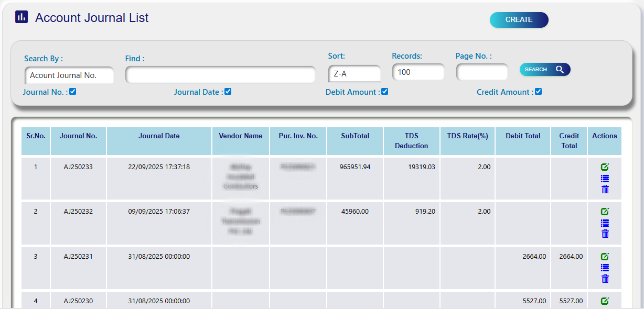Select the edit icon for AJ250230
The width and height of the screenshot is (644, 309).
(605, 301)
